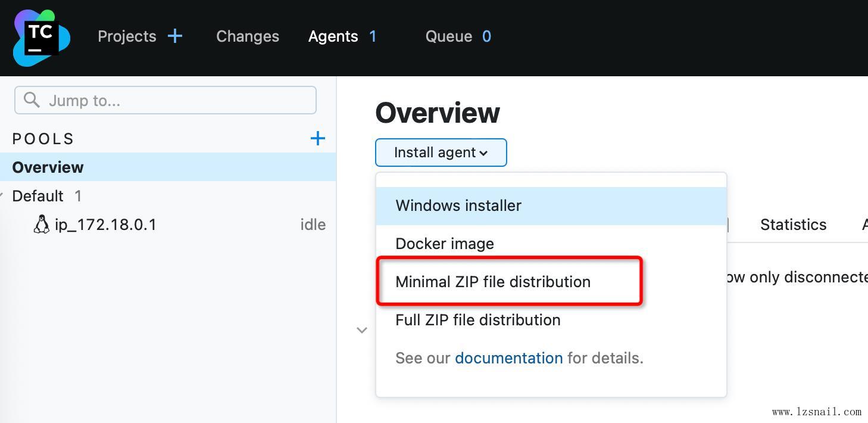The image size is (868, 423).
Task: Go to the Agents page
Action: (x=333, y=36)
